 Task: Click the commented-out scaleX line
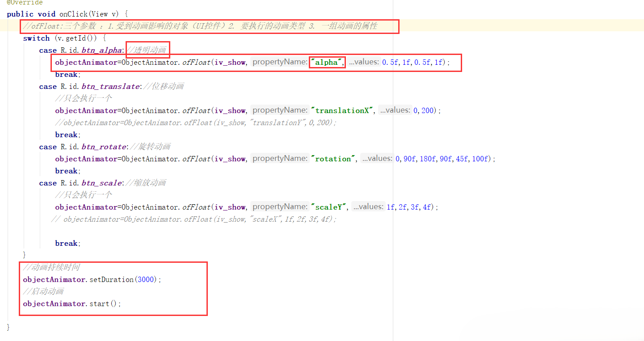[194, 219]
